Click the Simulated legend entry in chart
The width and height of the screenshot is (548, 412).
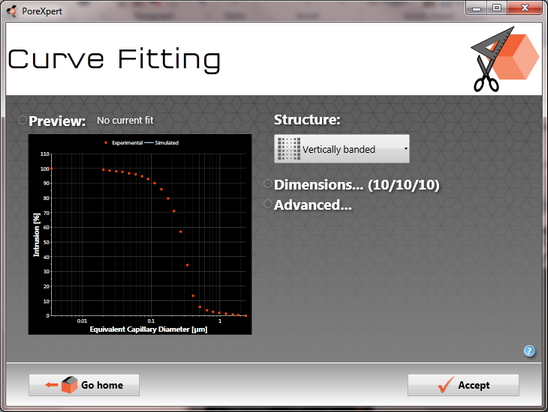pyautogui.click(x=162, y=143)
